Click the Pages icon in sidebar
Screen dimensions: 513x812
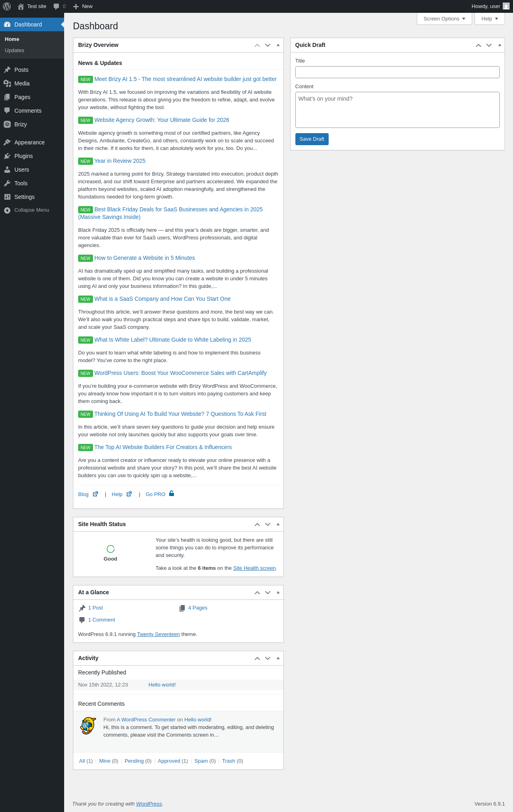[7, 97]
